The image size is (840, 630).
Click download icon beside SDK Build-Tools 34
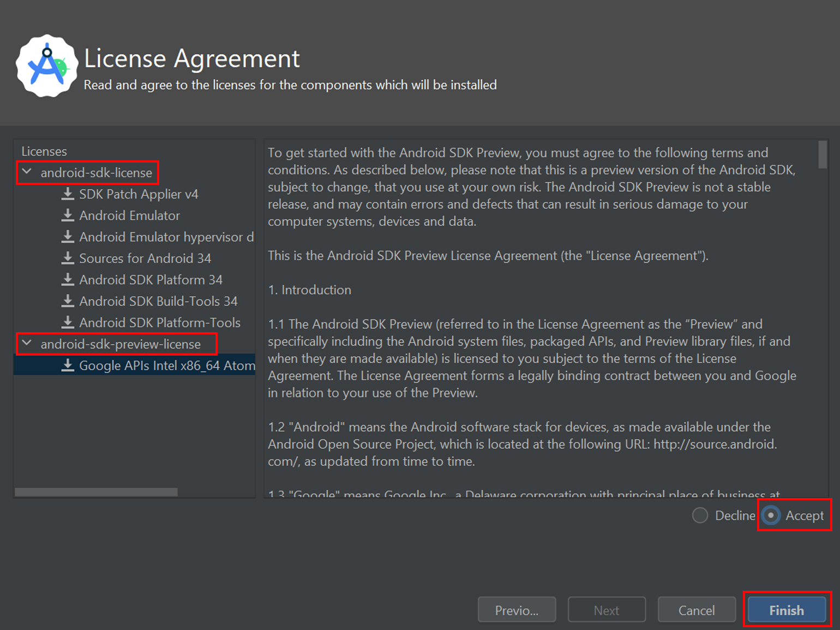pos(68,301)
